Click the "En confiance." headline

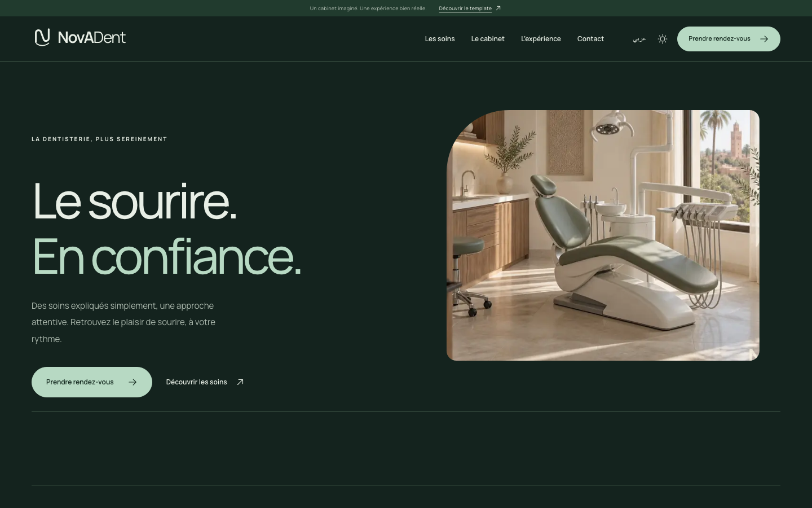tap(166, 257)
